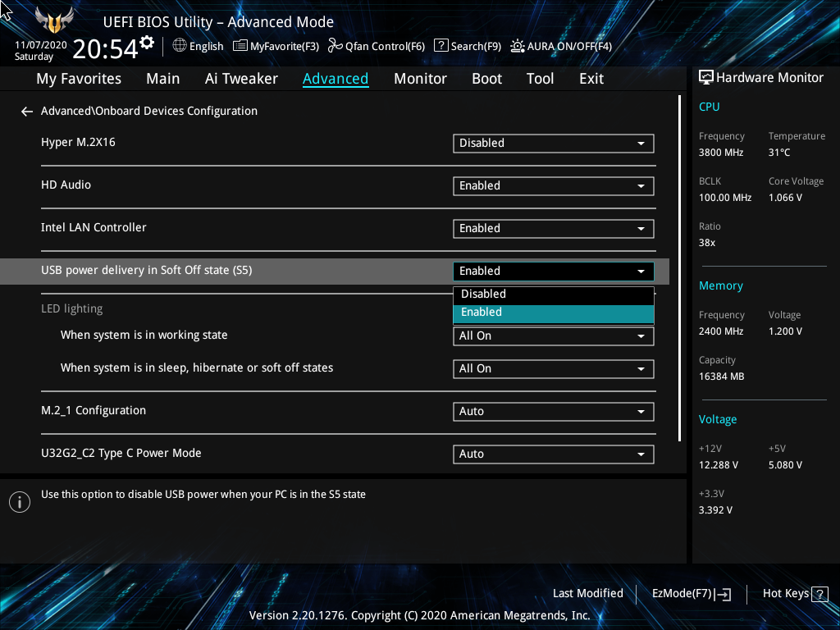Expand the M.2_1 Configuration dropdown
840x630 pixels.
point(554,412)
